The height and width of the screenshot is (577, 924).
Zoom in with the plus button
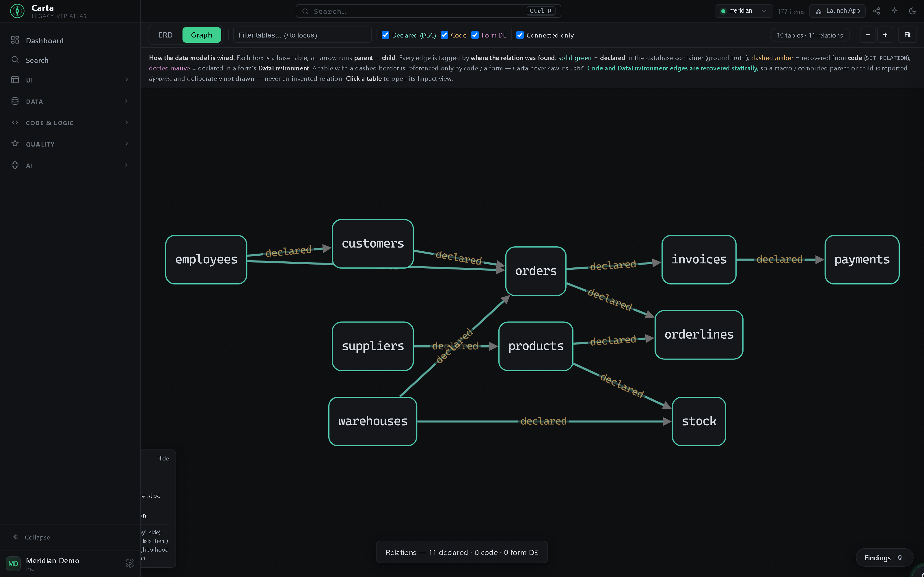click(x=885, y=35)
